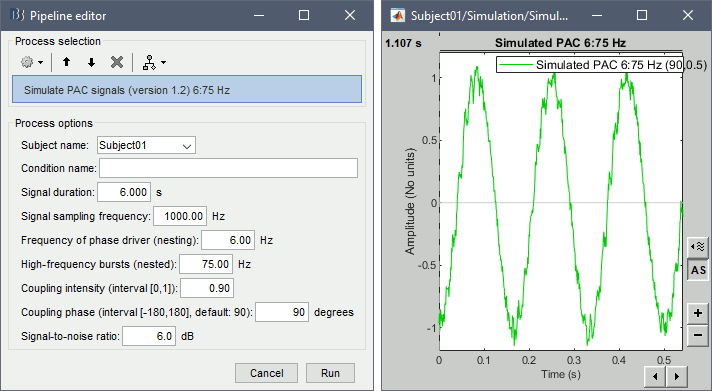
Task: Open the pipeline load/save menu icon
Action: 154,62
